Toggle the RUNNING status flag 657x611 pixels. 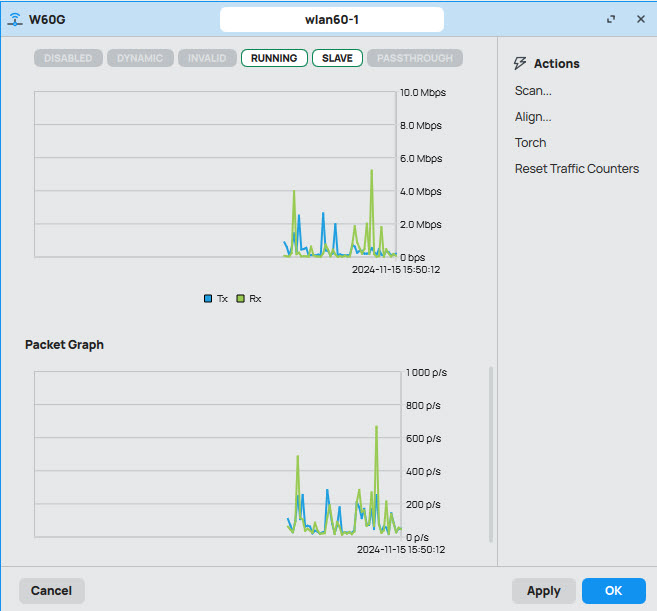[x=274, y=58]
